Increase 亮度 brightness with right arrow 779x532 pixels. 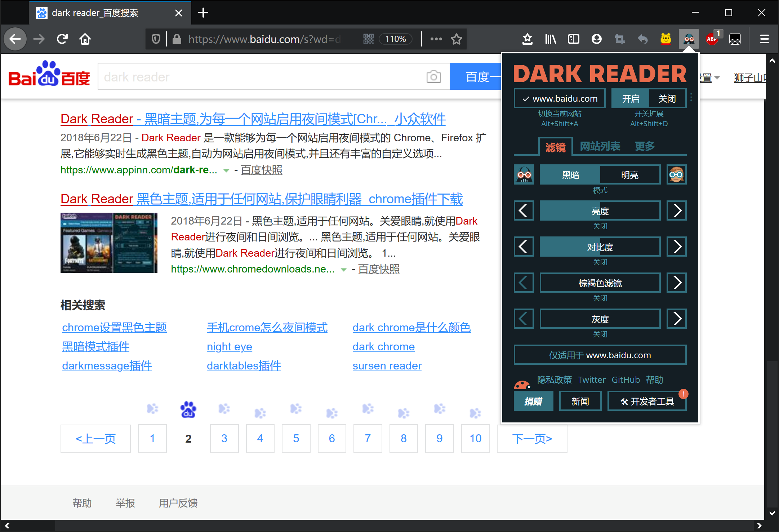(676, 211)
